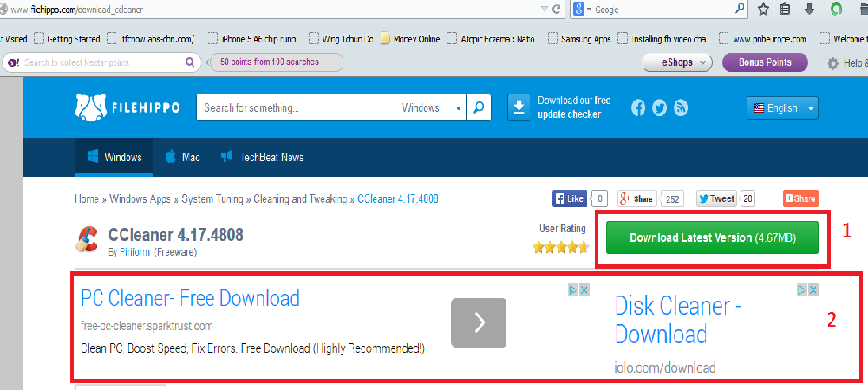Image resolution: width=868 pixels, height=390 pixels.
Task: Open FileHippo's Twitter page icon
Action: pos(659,107)
